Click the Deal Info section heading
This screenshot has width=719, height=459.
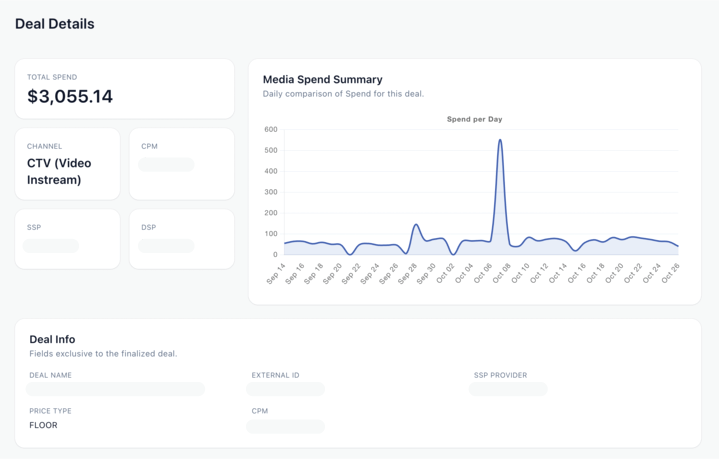[52, 340]
